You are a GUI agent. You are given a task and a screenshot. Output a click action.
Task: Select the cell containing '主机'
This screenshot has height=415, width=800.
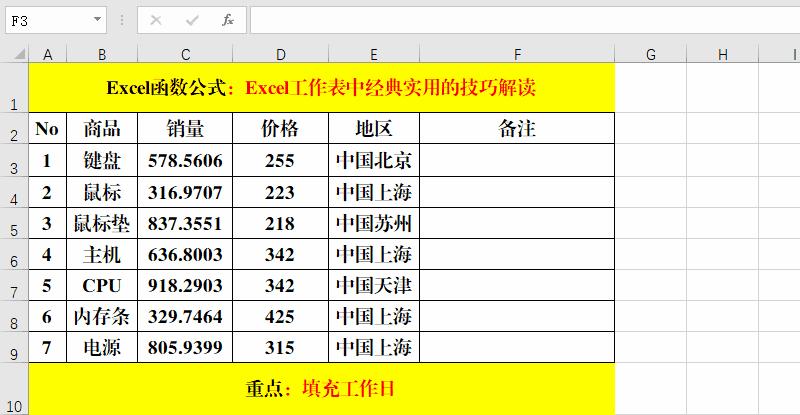[102, 254]
